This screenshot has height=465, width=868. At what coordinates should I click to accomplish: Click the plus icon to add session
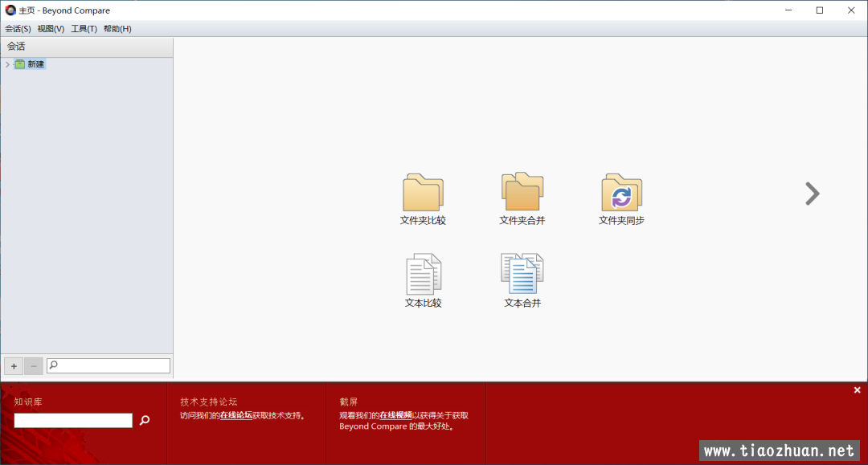point(14,366)
